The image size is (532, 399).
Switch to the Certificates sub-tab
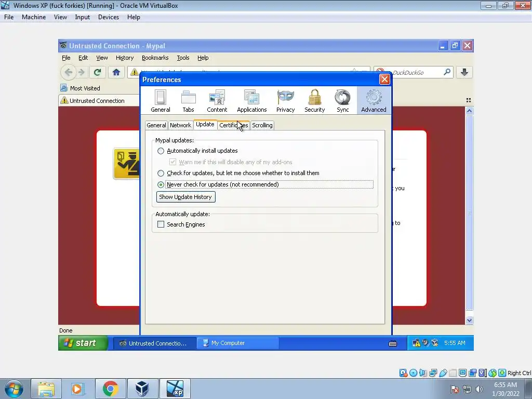233,125
